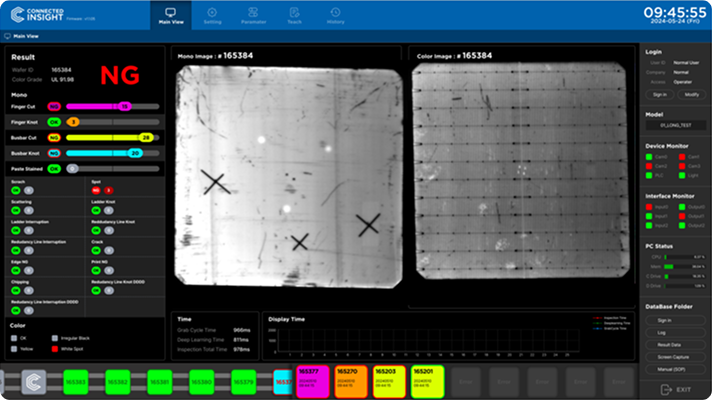Click the Modify button under Login
The image size is (712, 400).
coord(692,94)
